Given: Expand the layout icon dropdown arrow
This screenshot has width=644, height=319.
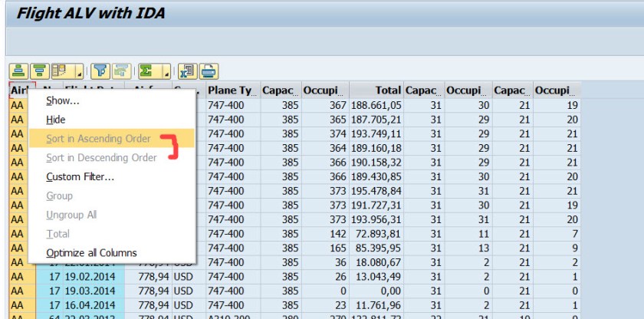Looking at the screenshot, I should [x=79, y=74].
